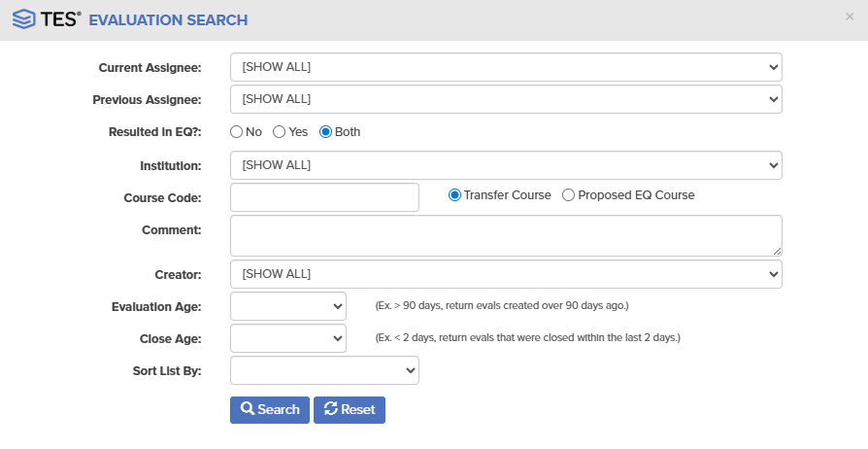The width and height of the screenshot is (868, 449).
Task: Select Both for Resulted in EQ
Action: pos(325,132)
